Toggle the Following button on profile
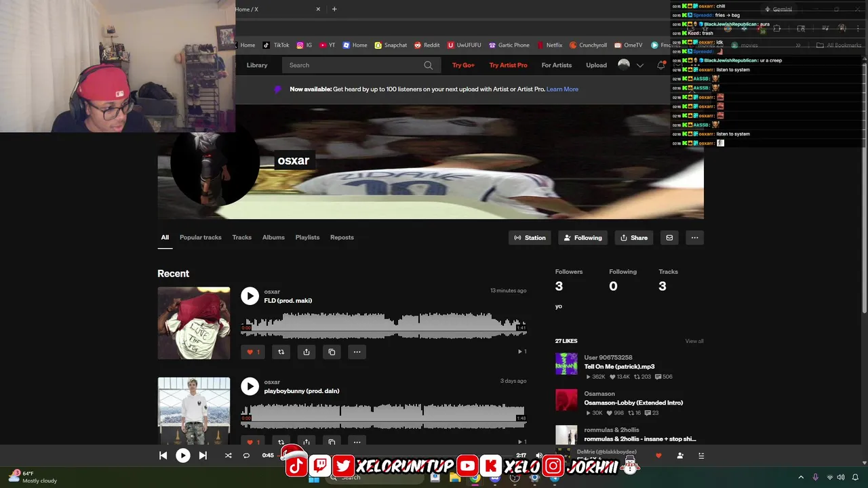The image size is (868, 488). tap(583, 237)
